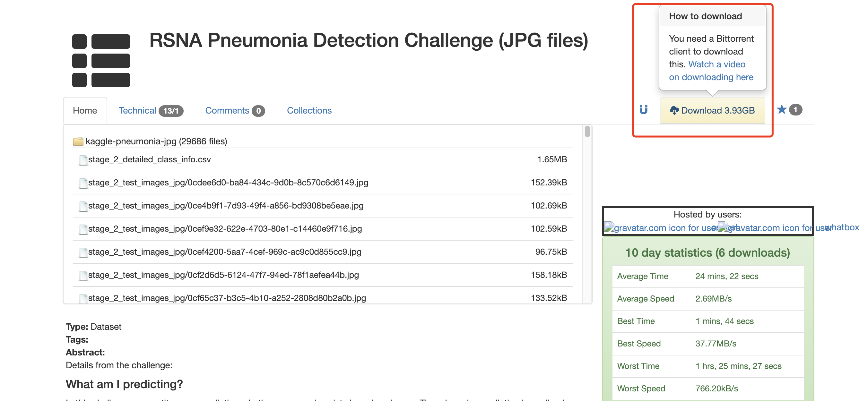The height and width of the screenshot is (401, 868).
Task: Select file 0cef4200-5aa7-4cef-969c-ac9c0d855cc9.jpg
Action: point(224,252)
